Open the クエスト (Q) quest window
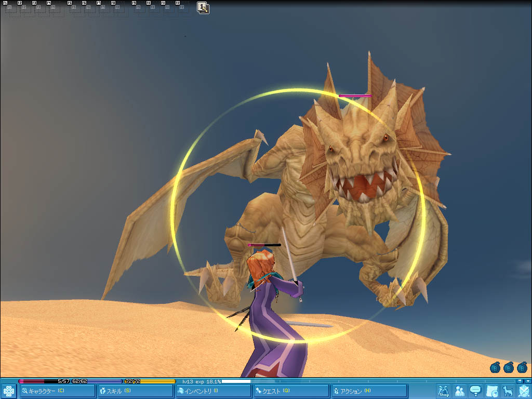The height and width of the screenshot is (399, 532). [x=291, y=391]
